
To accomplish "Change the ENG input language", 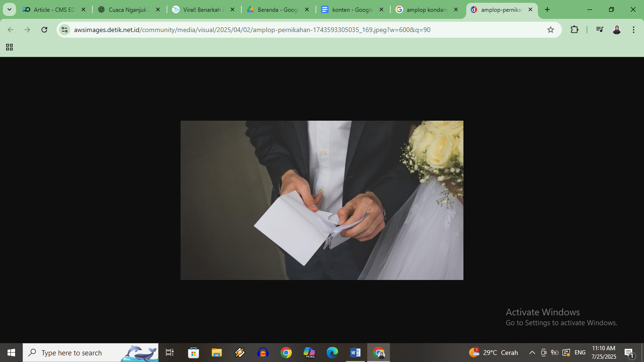I will (580, 353).
